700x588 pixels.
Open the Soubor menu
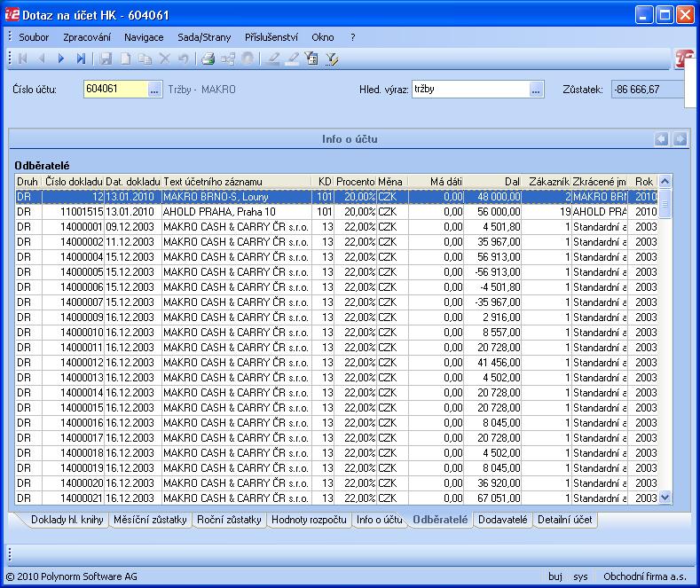click(x=34, y=37)
